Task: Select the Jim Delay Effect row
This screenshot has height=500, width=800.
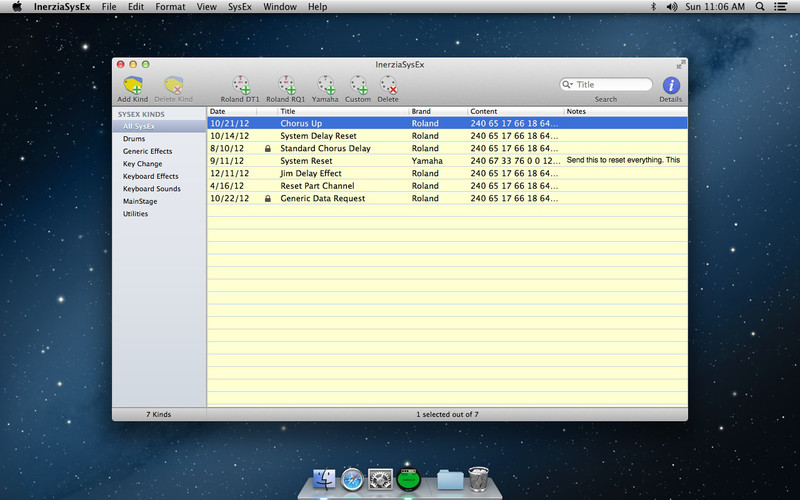Action: (x=447, y=173)
